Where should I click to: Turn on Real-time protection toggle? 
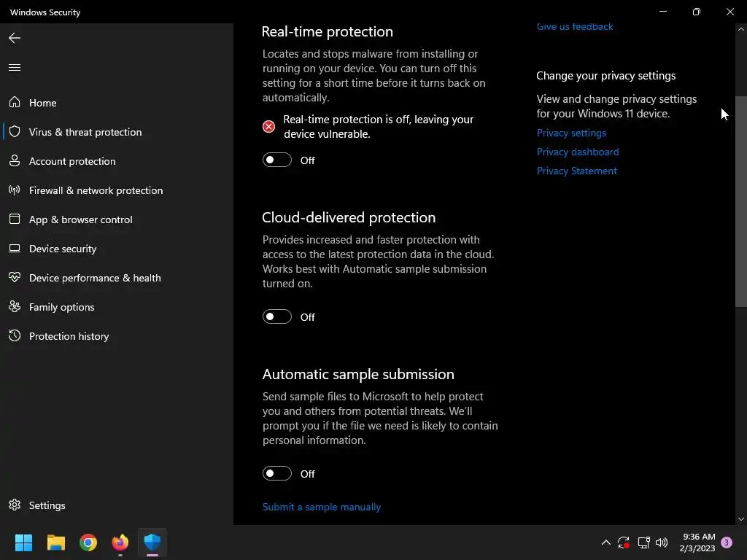(x=277, y=160)
